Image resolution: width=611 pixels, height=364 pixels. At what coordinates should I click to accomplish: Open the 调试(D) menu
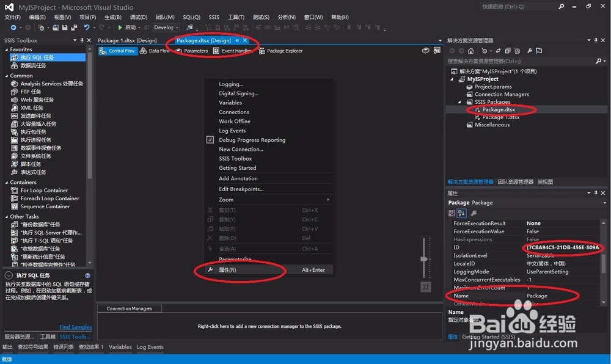click(138, 17)
